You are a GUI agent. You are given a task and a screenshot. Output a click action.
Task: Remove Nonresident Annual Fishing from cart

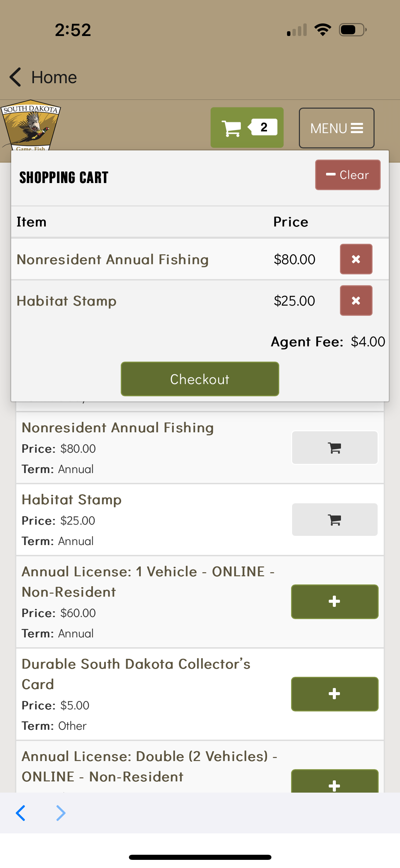click(x=356, y=259)
